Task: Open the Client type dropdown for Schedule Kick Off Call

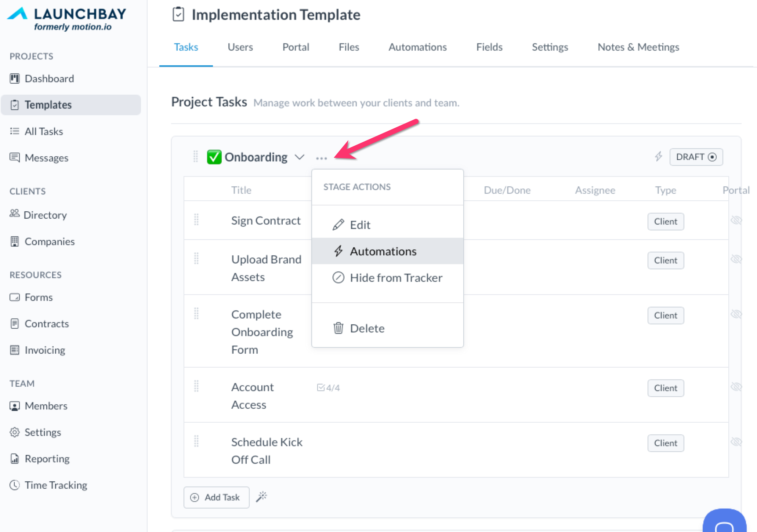Action: click(x=665, y=443)
